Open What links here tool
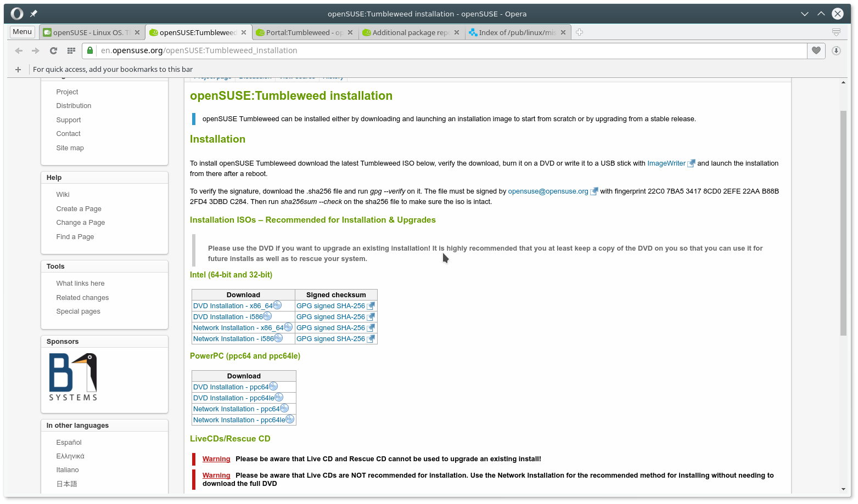The width and height of the screenshot is (858, 504). click(80, 284)
